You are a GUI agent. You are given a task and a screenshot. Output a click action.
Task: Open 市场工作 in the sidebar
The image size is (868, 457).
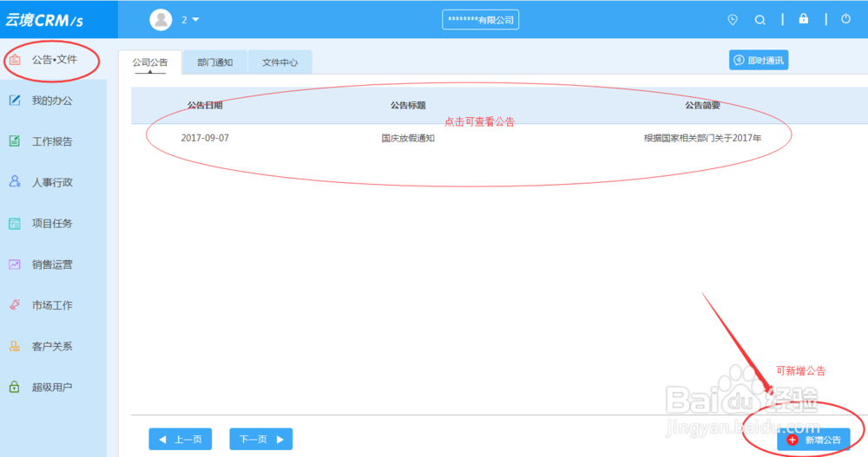(53, 305)
